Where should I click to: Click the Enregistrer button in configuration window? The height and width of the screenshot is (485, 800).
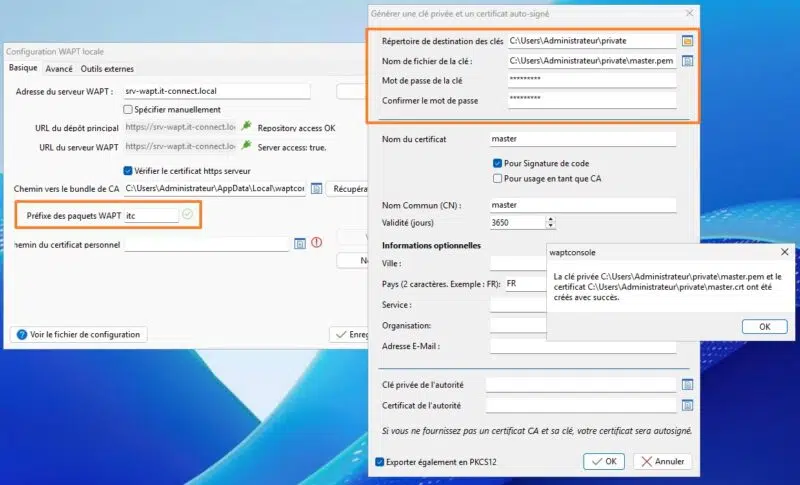pos(349,335)
